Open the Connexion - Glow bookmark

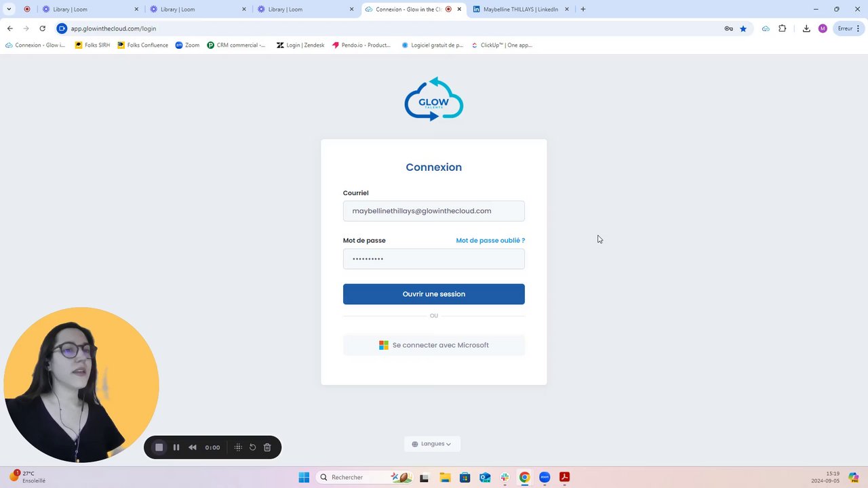click(35, 45)
